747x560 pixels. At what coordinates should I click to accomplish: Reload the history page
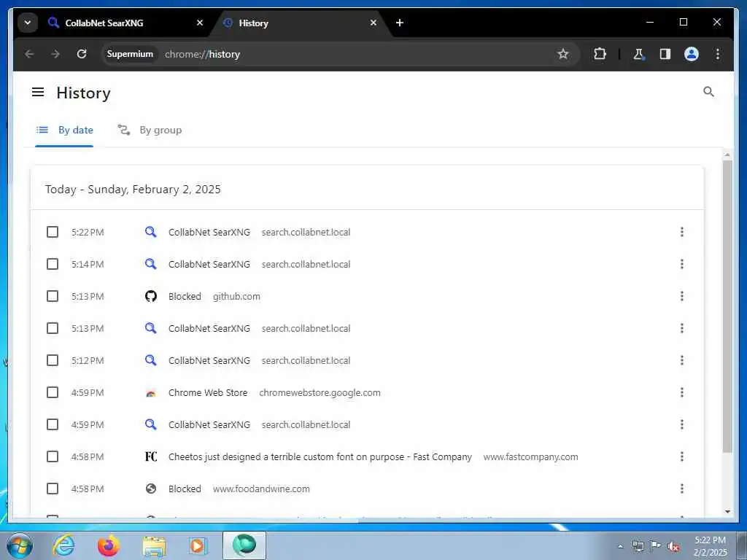point(82,54)
